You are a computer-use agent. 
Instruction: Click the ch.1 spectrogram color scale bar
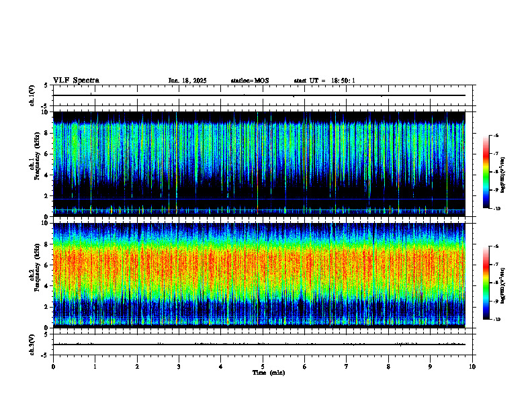click(x=486, y=172)
